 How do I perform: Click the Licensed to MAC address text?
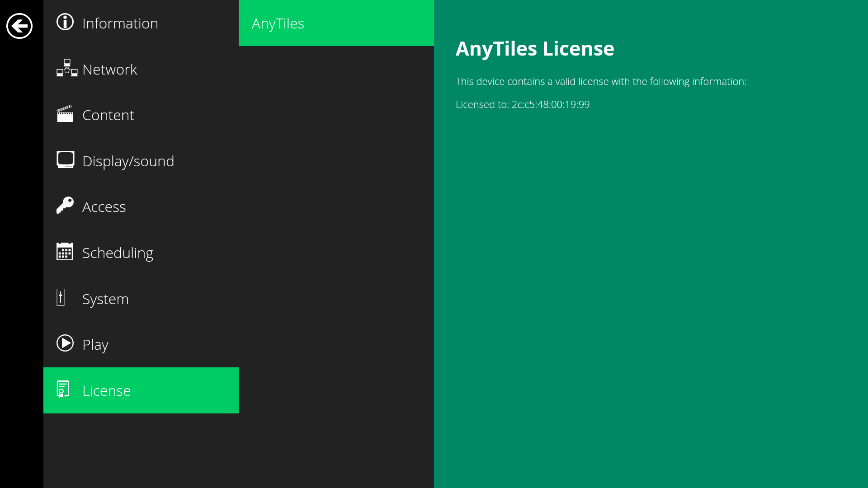(x=523, y=104)
